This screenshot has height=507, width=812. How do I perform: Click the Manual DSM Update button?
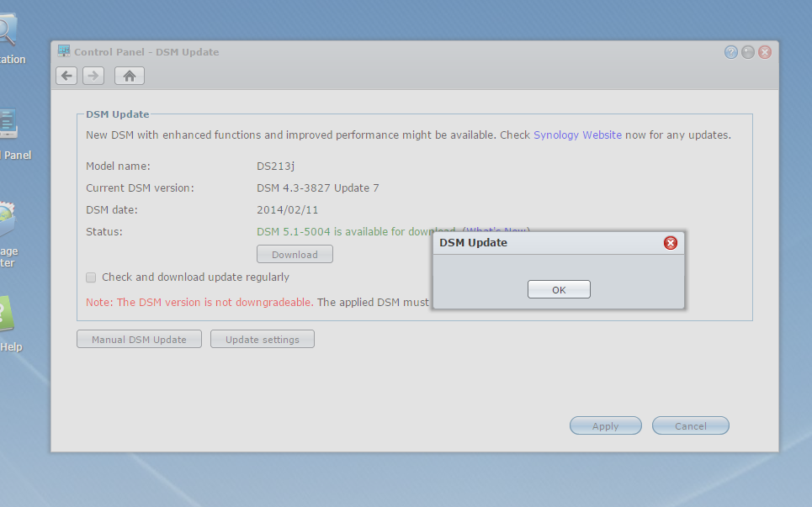coord(140,340)
